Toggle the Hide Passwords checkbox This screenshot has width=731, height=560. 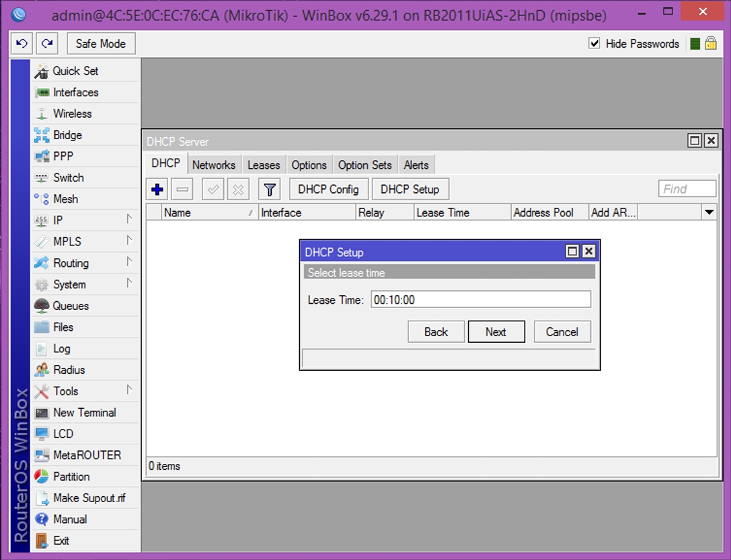(594, 43)
